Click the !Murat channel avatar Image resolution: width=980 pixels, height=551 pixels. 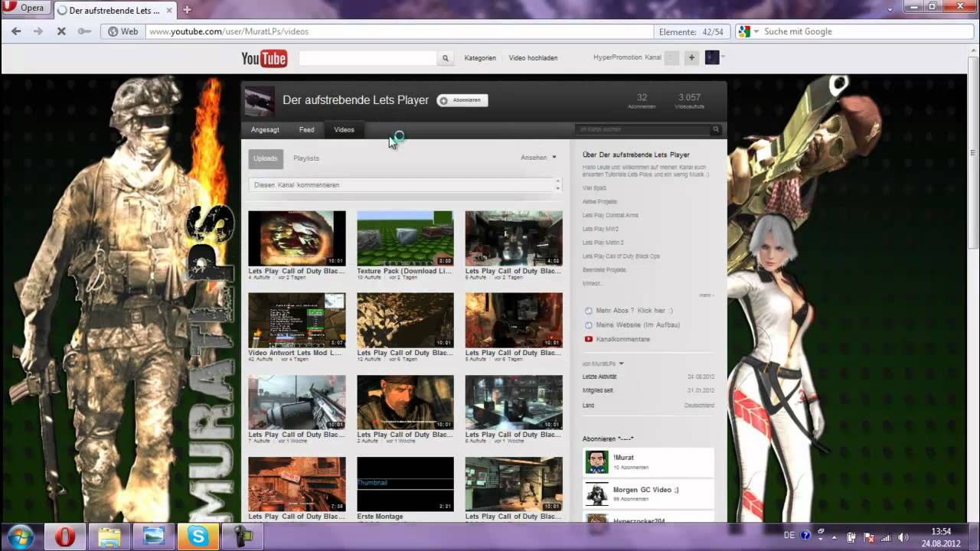[596, 462]
